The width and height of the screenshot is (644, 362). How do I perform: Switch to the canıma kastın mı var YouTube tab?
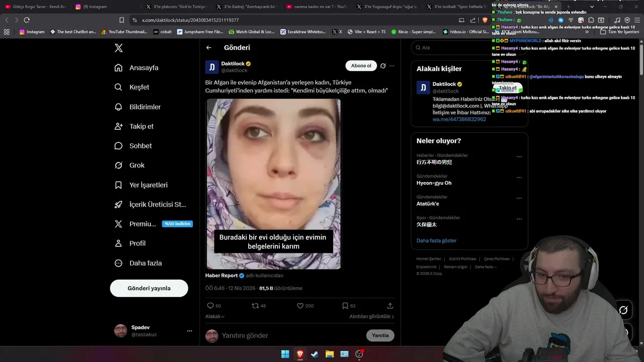tap(317, 7)
